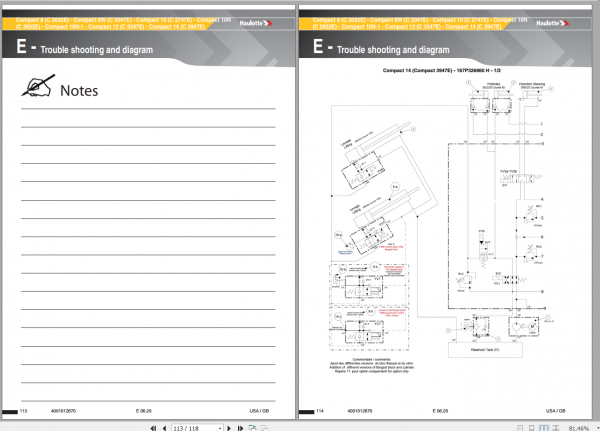Image resolution: width=600 pixels, height=431 pixels.
Task: Click the right page Trouble shooting heading
Action: click(x=393, y=50)
